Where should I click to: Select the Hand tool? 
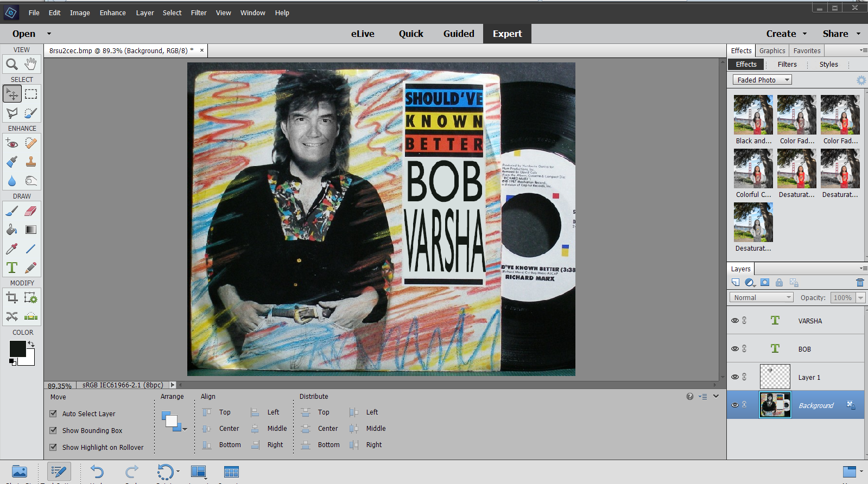pyautogui.click(x=31, y=64)
